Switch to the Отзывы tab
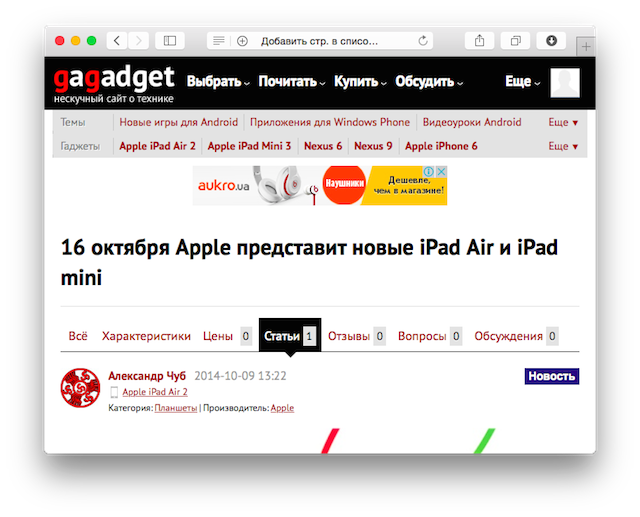 coord(356,336)
